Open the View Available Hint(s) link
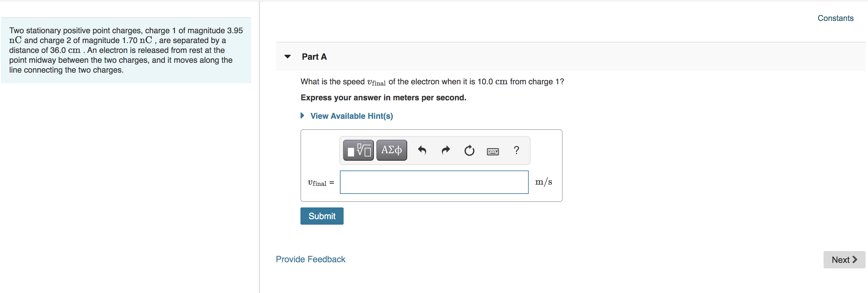868x293 pixels. pos(351,116)
